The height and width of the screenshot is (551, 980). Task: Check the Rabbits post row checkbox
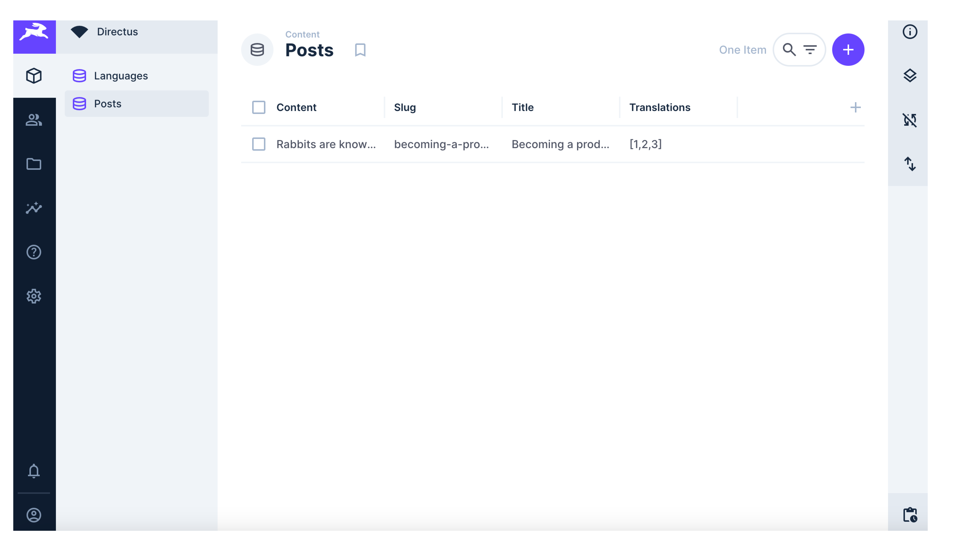(259, 144)
